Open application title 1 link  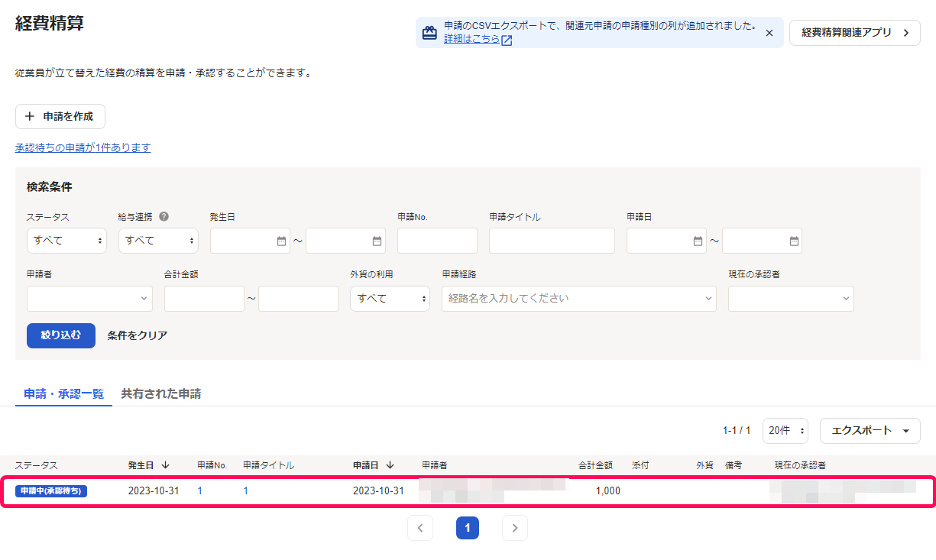tap(246, 491)
